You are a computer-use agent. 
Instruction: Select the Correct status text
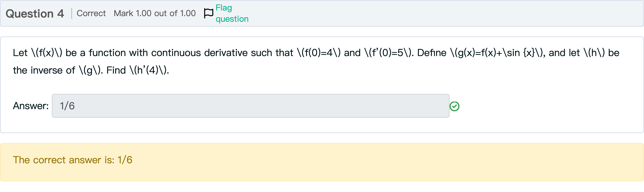point(91,13)
